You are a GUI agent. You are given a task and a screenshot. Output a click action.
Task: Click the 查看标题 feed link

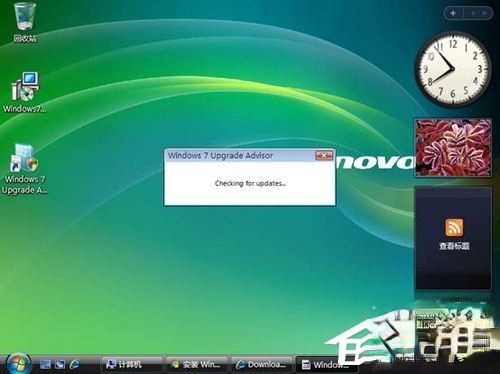click(x=454, y=246)
